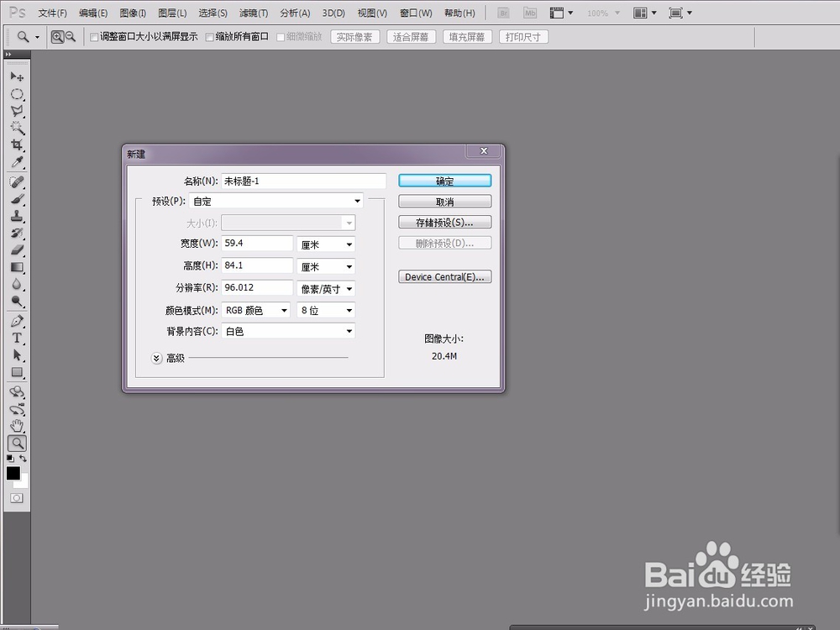The width and height of the screenshot is (840, 630).
Task: Launch Bridge from application bar
Action: point(503,13)
